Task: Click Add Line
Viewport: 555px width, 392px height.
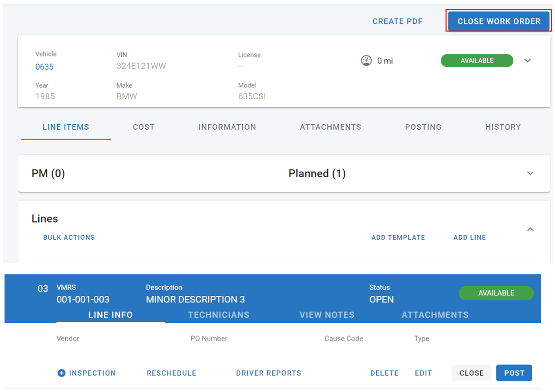Action: [469, 237]
